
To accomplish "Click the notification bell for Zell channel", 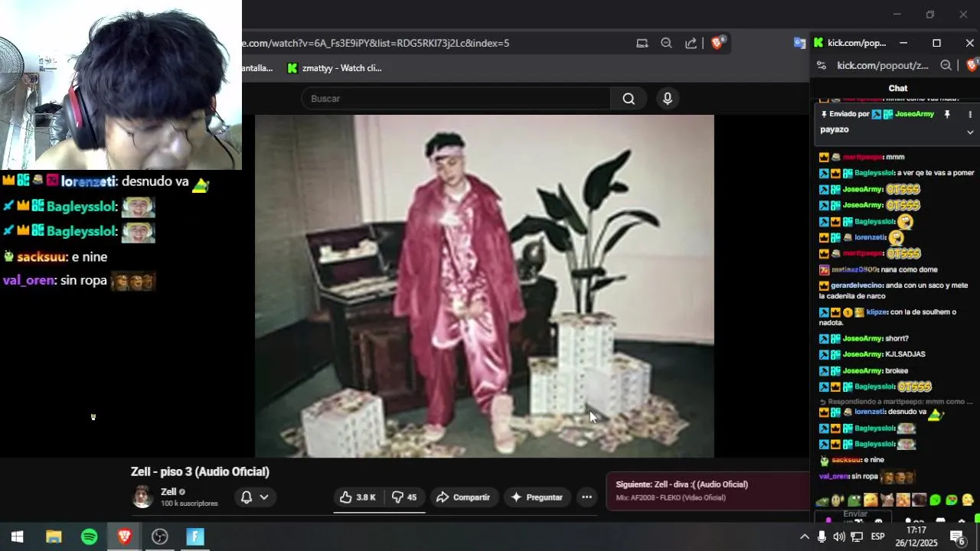I will 247,497.
